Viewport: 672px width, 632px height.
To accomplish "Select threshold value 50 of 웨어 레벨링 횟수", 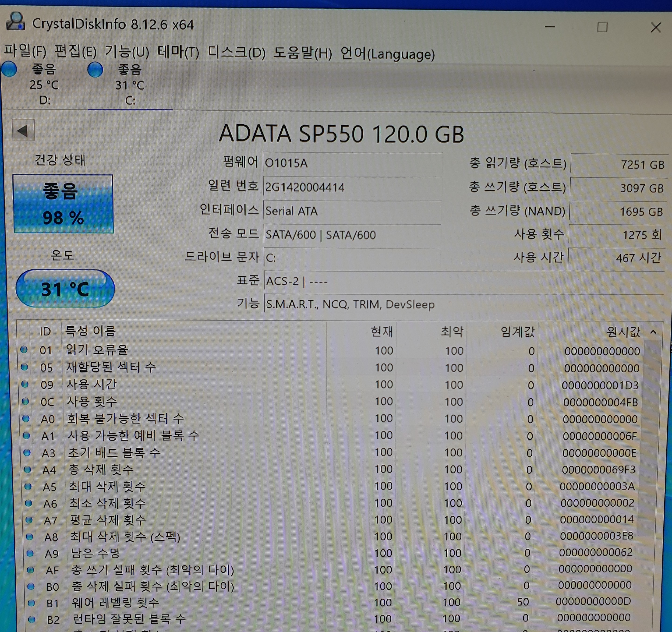I will pos(523,602).
